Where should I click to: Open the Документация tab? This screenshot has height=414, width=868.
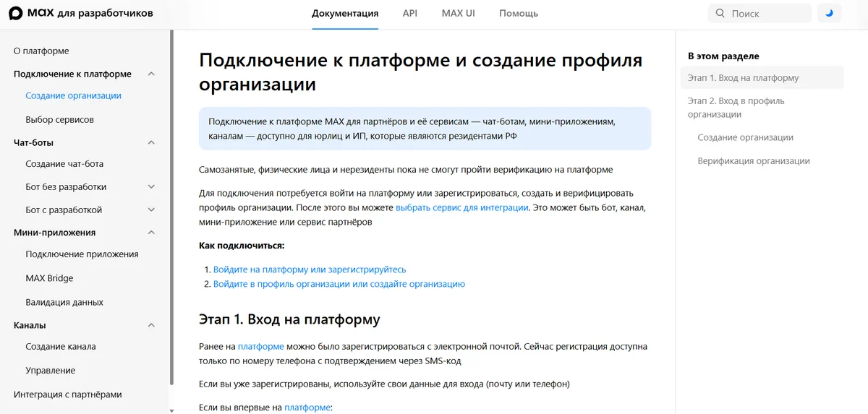(x=345, y=13)
